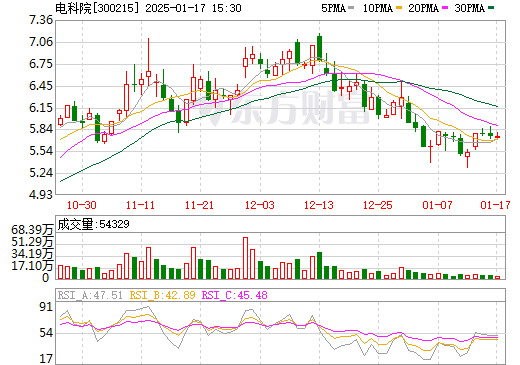Click the 12-13 date label
This screenshot has height=365, width=520.
pos(319,205)
